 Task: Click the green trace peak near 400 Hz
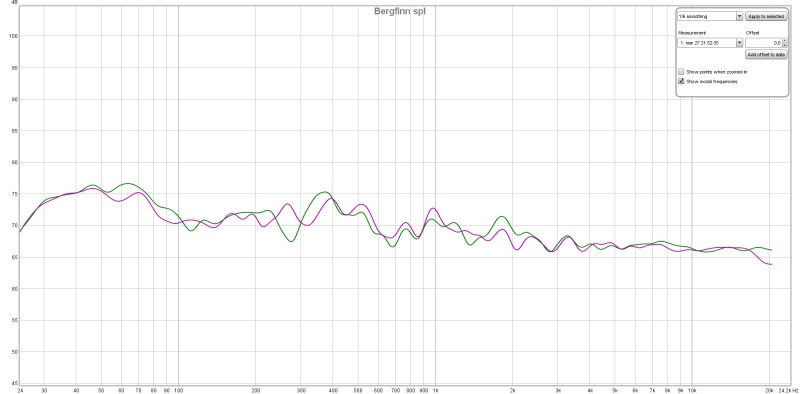[324, 192]
